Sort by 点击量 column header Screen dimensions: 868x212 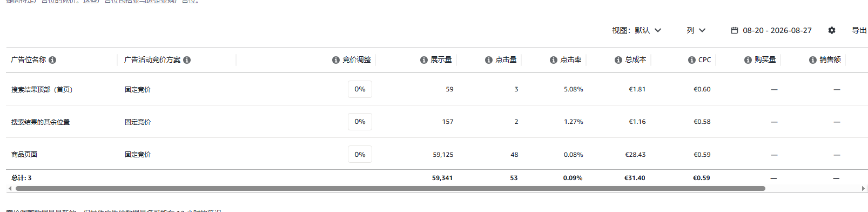[x=506, y=60]
